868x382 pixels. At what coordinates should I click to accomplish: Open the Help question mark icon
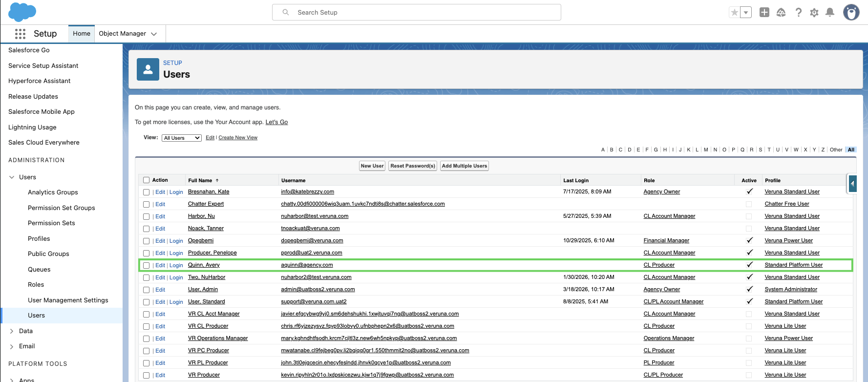click(x=798, y=13)
